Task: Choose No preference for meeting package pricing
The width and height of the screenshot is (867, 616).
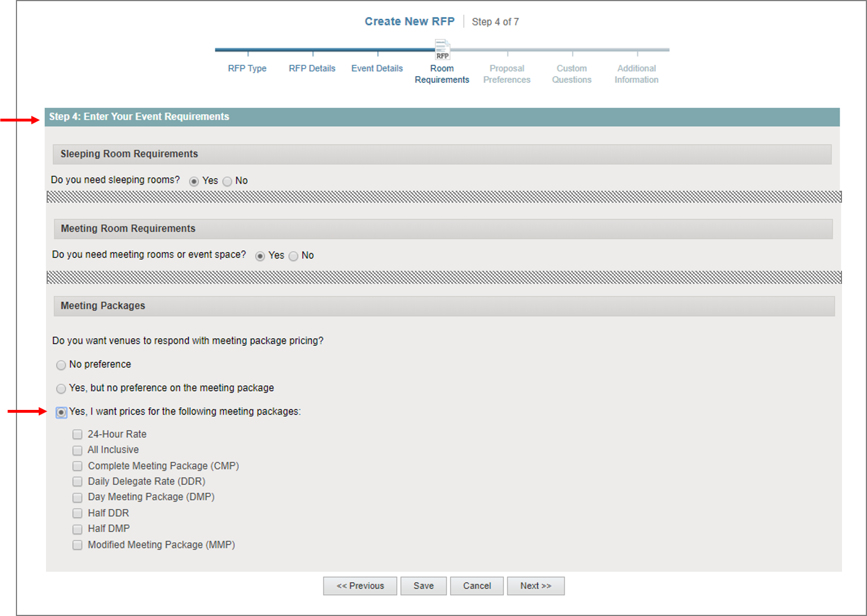Action: coord(61,365)
